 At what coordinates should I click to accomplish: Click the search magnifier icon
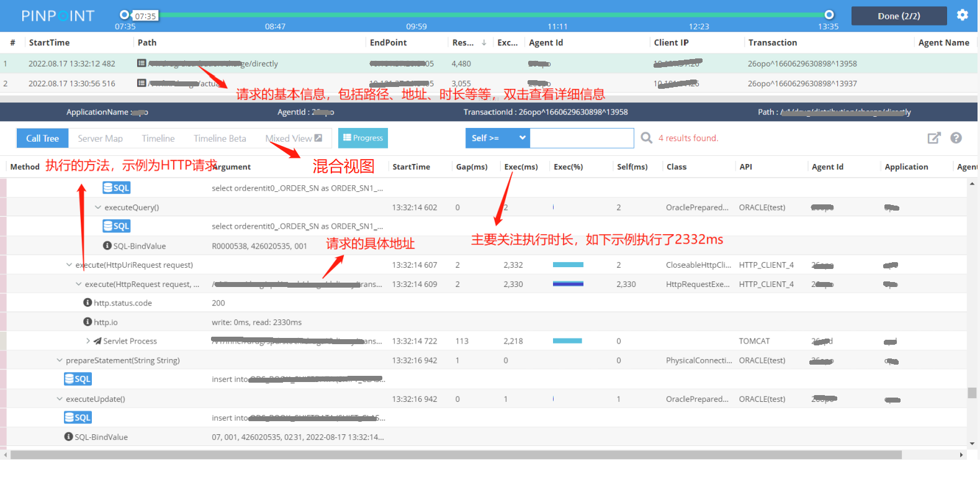click(x=646, y=138)
